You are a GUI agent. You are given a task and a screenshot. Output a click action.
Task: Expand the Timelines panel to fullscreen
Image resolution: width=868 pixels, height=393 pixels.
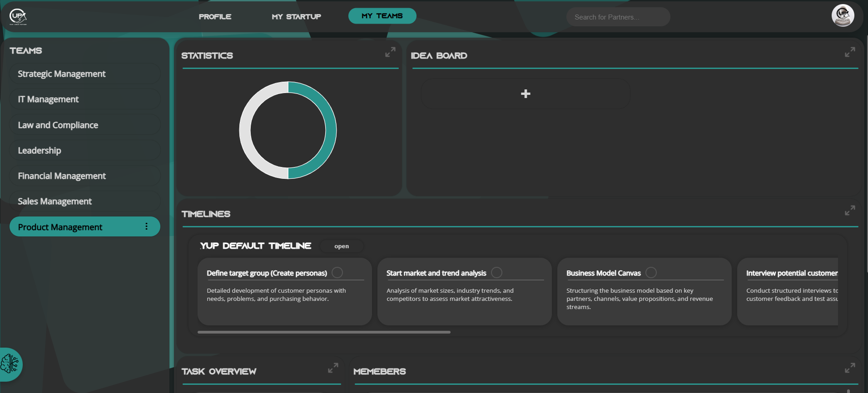click(850, 211)
